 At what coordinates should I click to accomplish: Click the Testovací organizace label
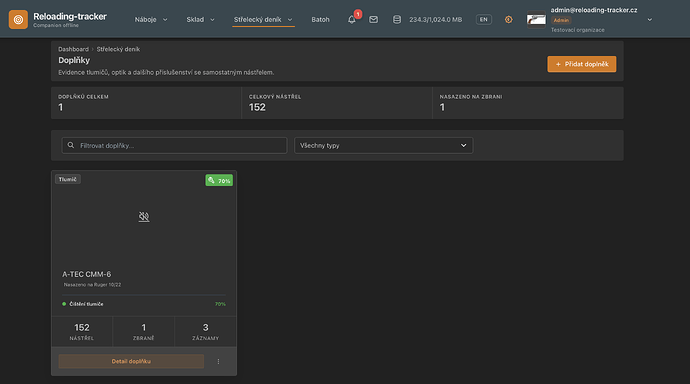(577, 30)
